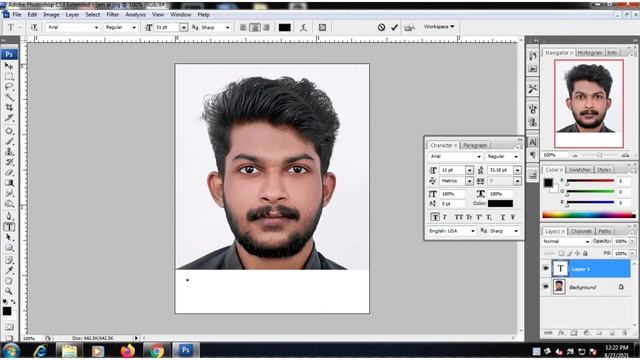Hide the Background layer eye icon
This screenshot has width=640, height=360.
546,287
